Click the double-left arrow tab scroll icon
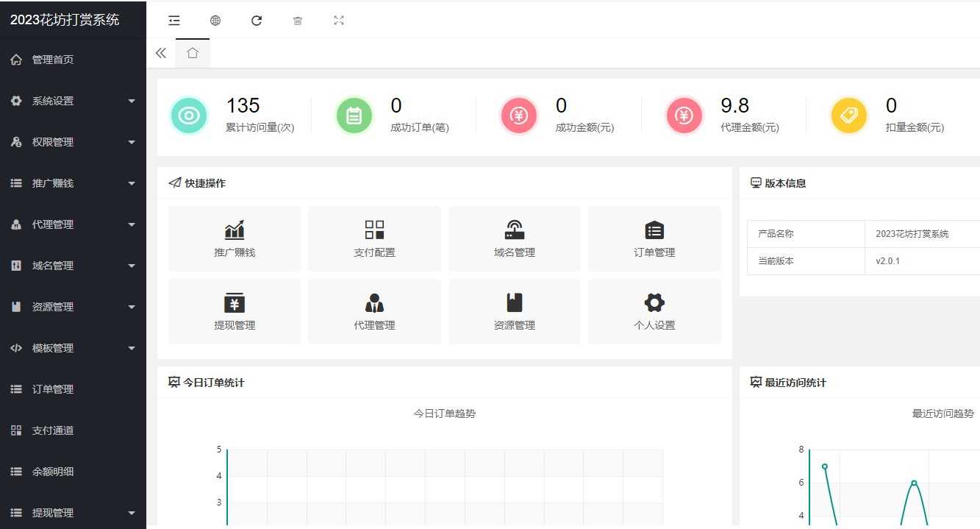Viewport: 980px width, 529px height. coord(161,53)
